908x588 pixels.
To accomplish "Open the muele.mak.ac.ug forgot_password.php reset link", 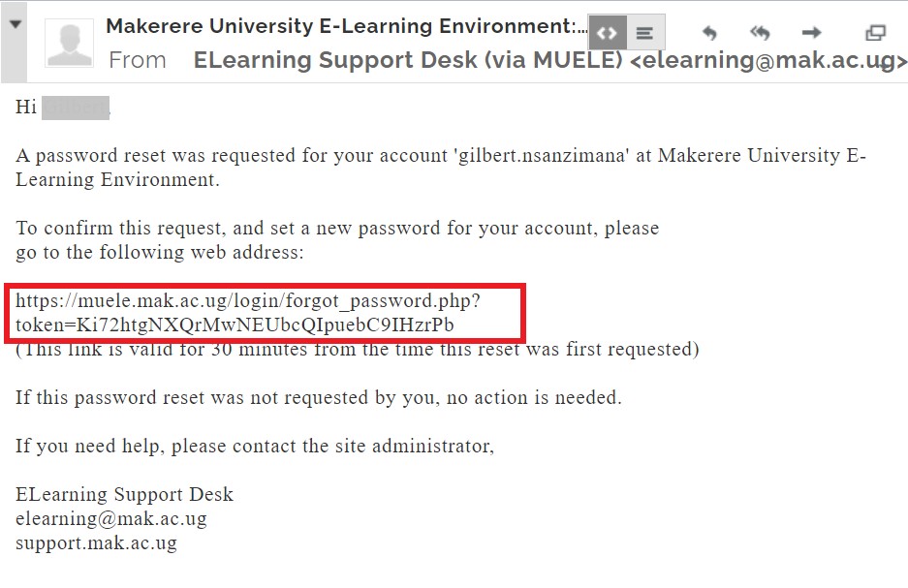I will (248, 313).
